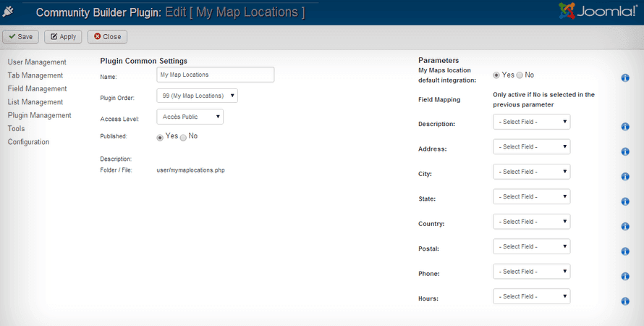
Task: Click the Apply button
Action: click(x=63, y=36)
